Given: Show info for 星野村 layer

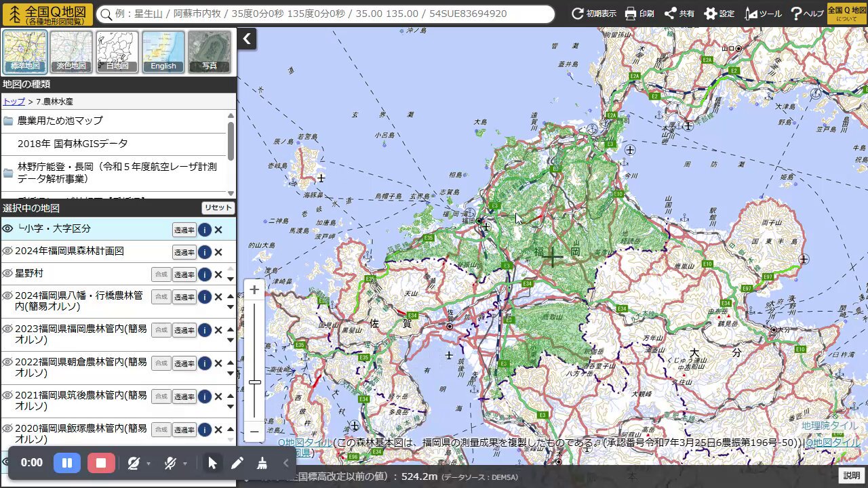Looking at the screenshot, I should coord(205,274).
